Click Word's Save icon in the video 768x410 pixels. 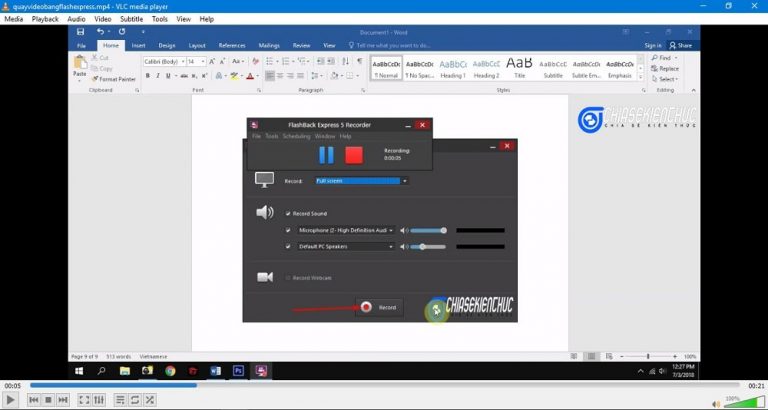pos(80,32)
